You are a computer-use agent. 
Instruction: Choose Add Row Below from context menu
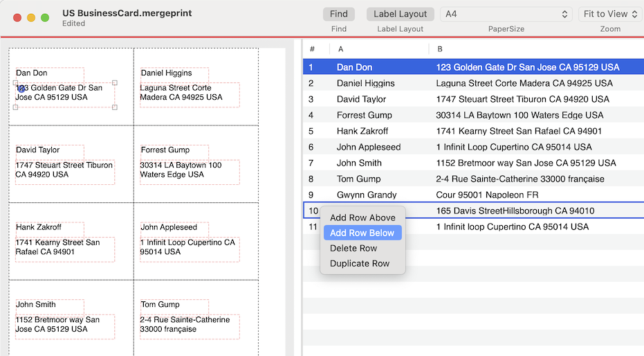(362, 233)
